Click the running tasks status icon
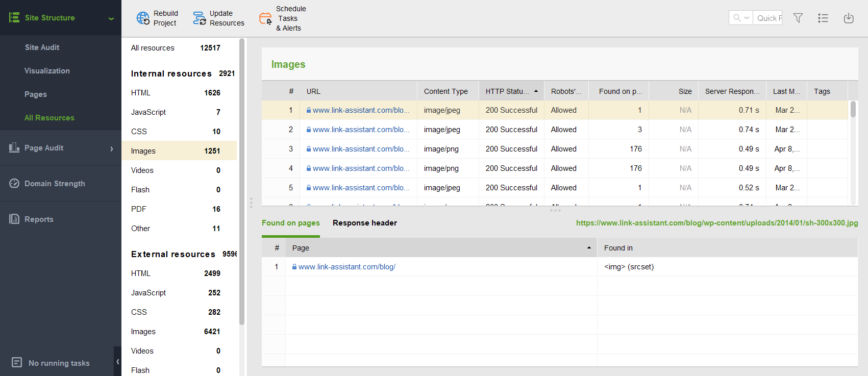868x376 pixels. click(x=17, y=362)
